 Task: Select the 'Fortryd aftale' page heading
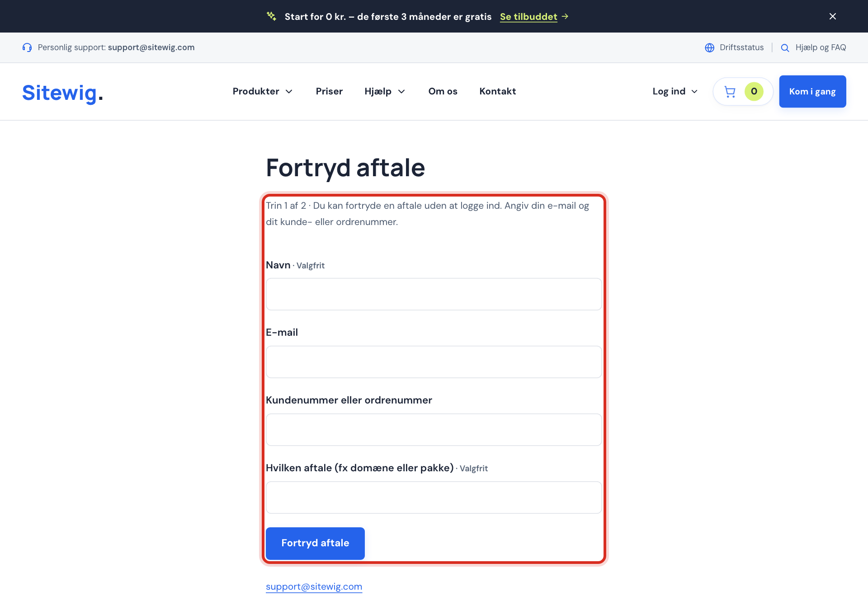(x=345, y=168)
